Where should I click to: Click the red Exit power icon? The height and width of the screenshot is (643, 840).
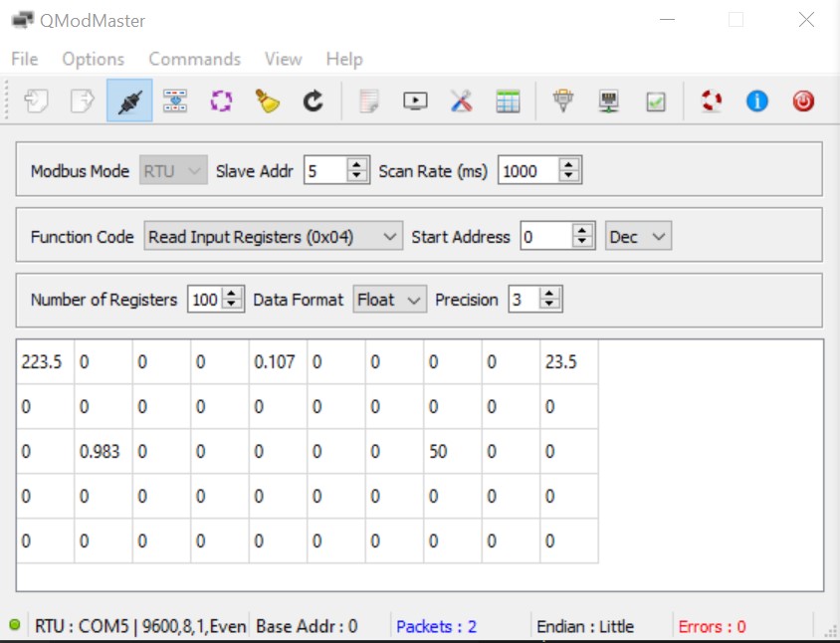click(x=803, y=102)
